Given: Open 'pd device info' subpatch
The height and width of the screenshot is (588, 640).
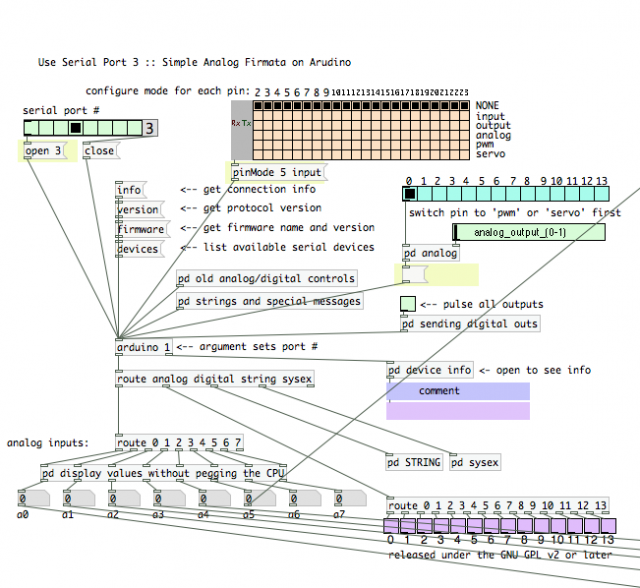Looking at the screenshot, I should tap(430, 370).
